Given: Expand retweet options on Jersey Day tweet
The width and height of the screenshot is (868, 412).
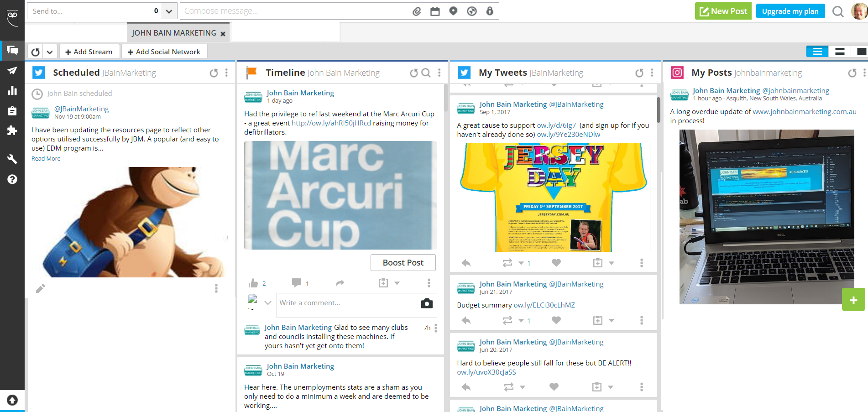Looking at the screenshot, I should point(521,263).
